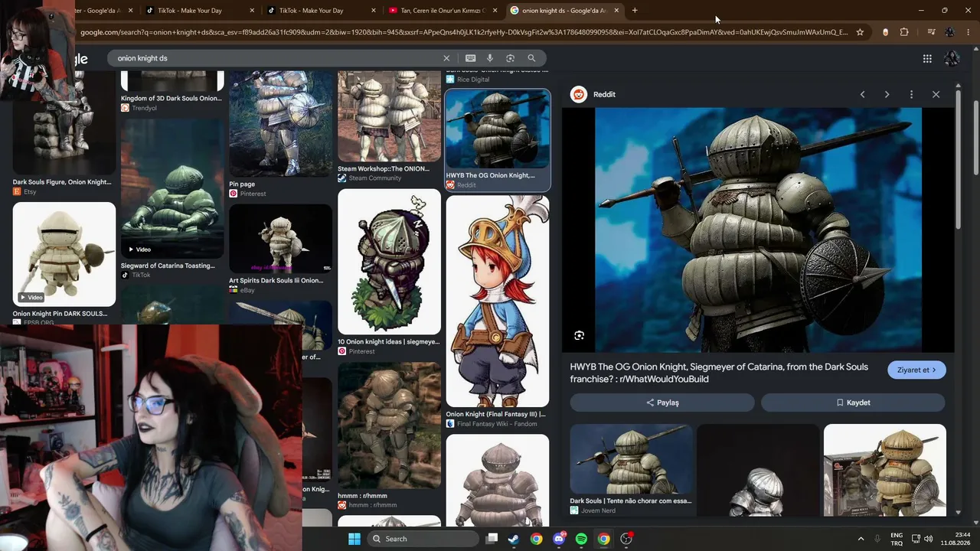Open the 'HWYB The OG Onion Knight' title link
Screen dimensions: 980x551
coord(719,373)
